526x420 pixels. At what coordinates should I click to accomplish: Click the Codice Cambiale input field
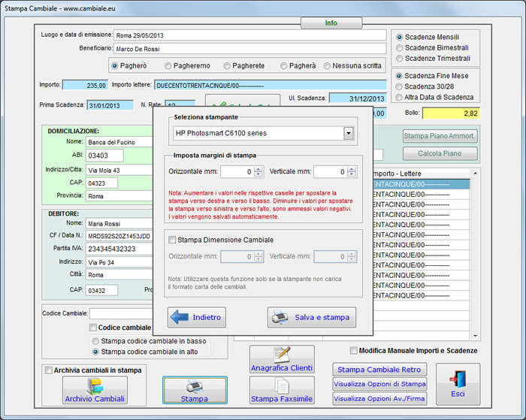click(x=122, y=313)
